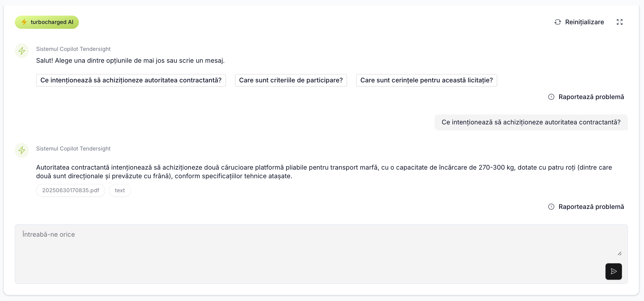The image size is (644, 301).
Task: Expand chat to fullscreen view
Action: [619, 22]
